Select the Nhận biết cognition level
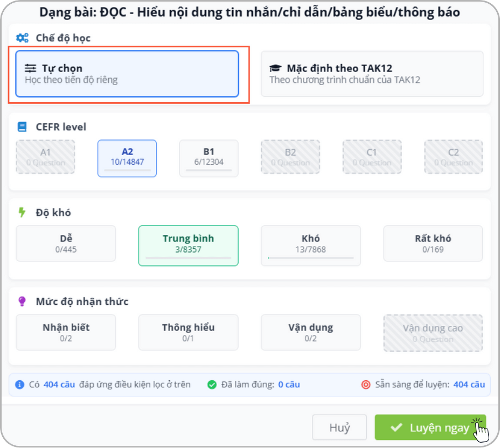The image size is (501, 448). tap(66, 332)
